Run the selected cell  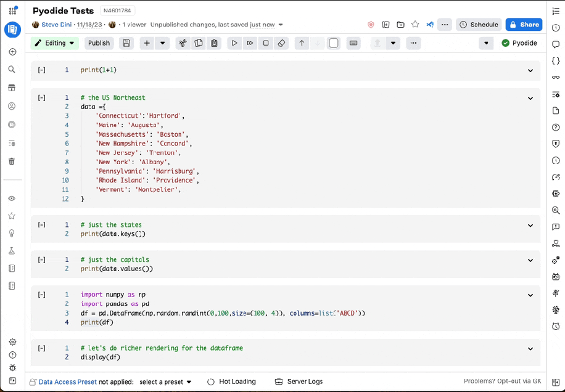(x=234, y=43)
